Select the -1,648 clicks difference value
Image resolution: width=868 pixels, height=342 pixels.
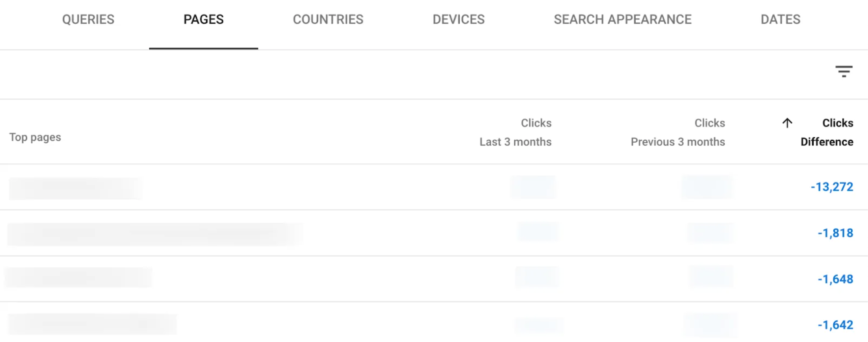pyautogui.click(x=835, y=279)
